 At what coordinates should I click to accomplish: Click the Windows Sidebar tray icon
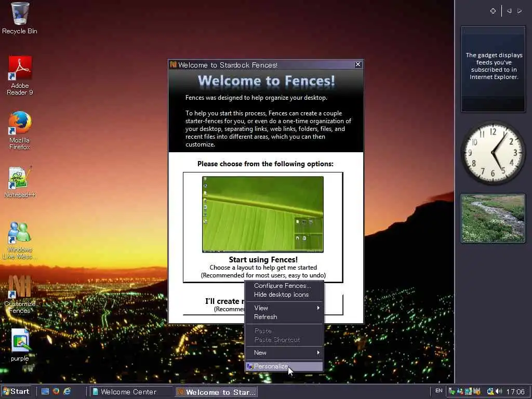469,391
